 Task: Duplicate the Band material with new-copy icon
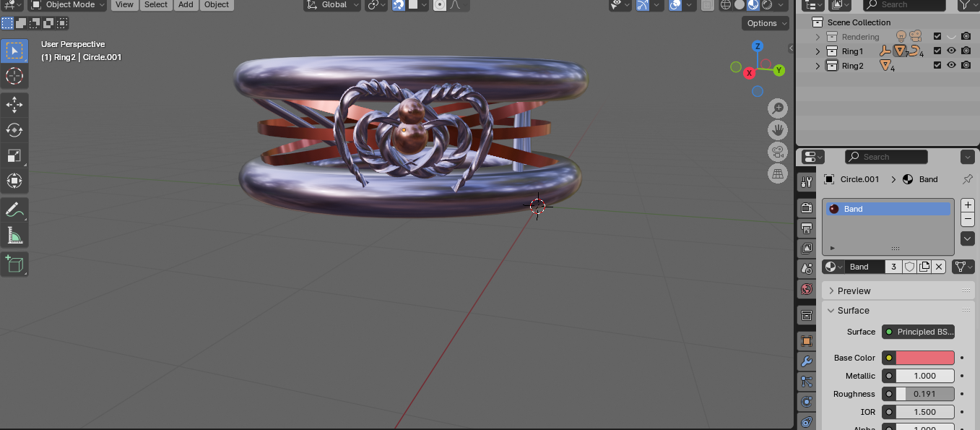pyautogui.click(x=924, y=267)
